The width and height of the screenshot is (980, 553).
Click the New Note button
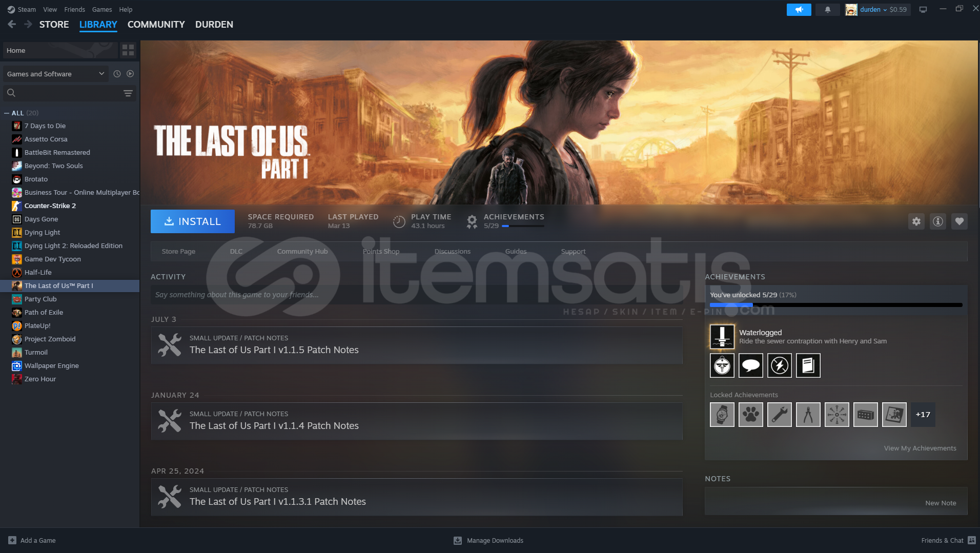coord(941,503)
